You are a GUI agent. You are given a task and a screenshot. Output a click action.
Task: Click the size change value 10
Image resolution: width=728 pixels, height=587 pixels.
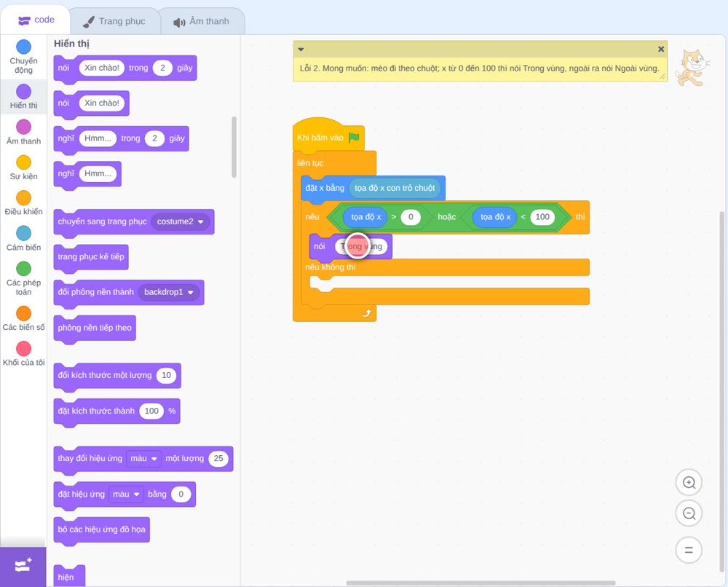(166, 375)
